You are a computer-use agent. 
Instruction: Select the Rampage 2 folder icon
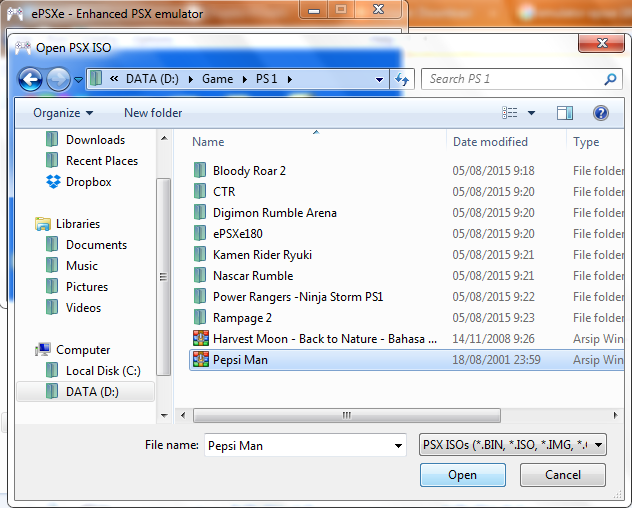pyautogui.click(x=200, y=317)
